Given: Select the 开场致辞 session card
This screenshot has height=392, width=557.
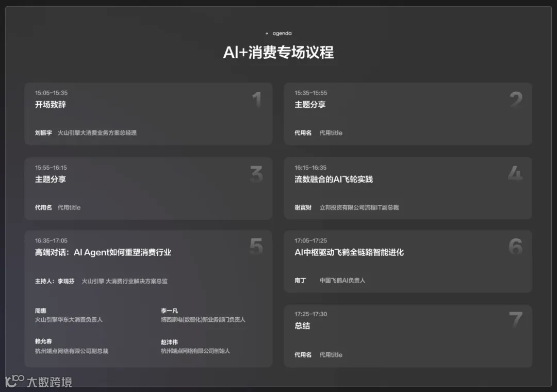Looking at the screenshot, I should (x=149, y=113).
